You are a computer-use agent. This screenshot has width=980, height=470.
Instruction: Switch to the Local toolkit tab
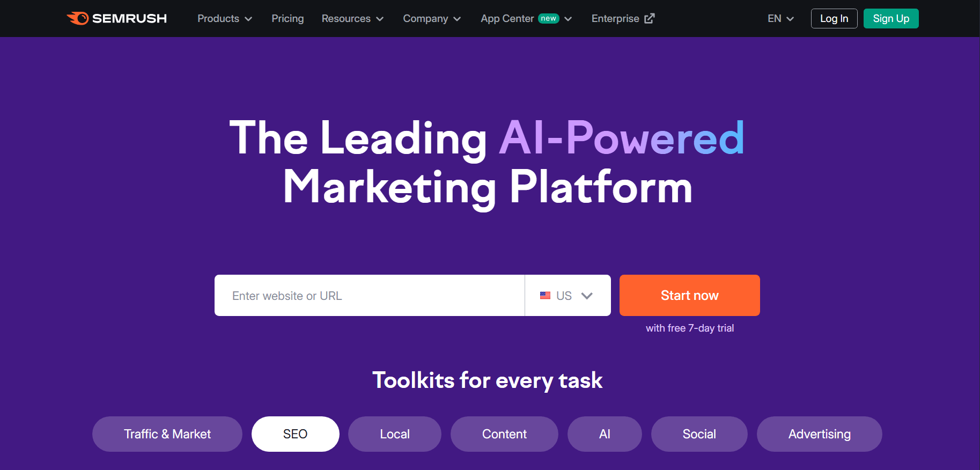point(395,434)
